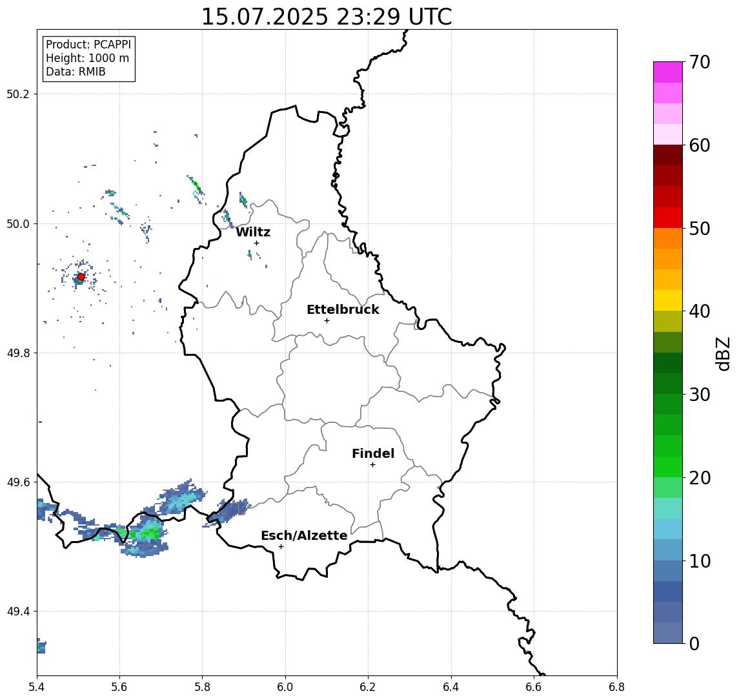Image resolution: width=739 pixels, height=700 pixels.
Task: Click the Ettelbruck station cross marker
Action: [327, 321]
